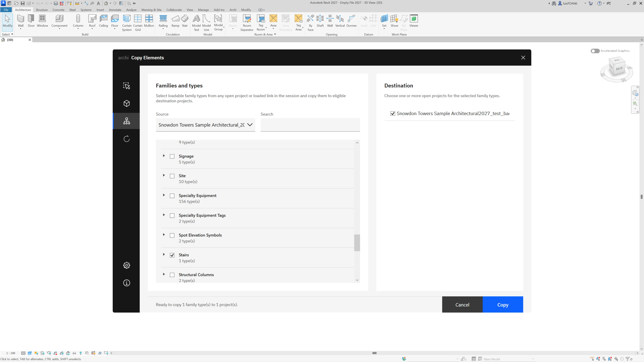Select the Shaft opening tool
The height and width of the screenshot is (362, 644).
pos(320,21)
